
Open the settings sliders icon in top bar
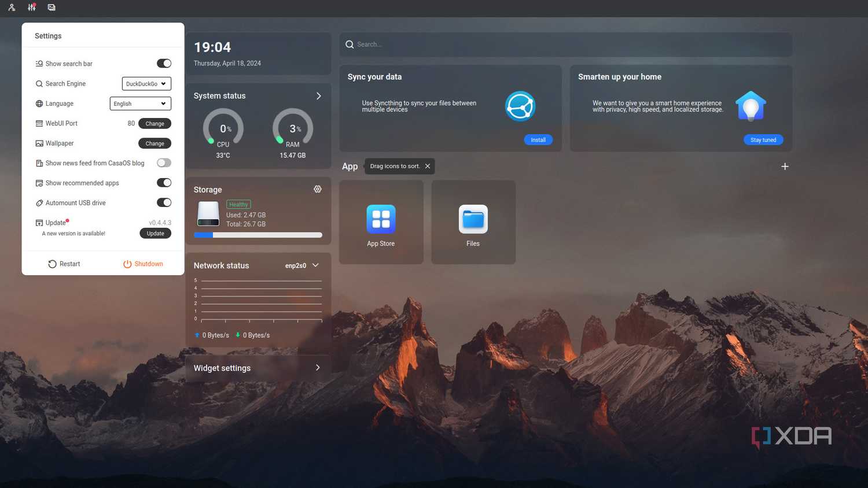coord(32,8)
